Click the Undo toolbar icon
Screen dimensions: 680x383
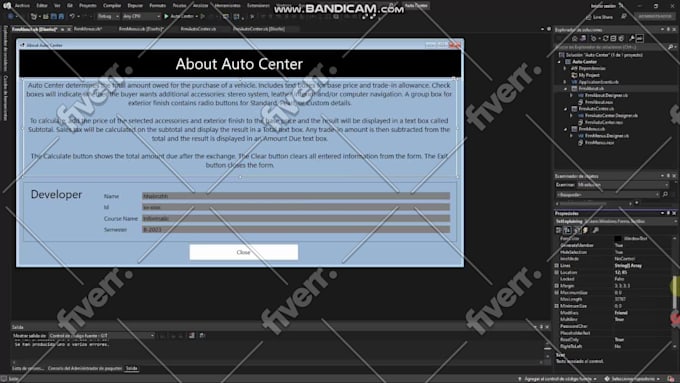point(72,16)
